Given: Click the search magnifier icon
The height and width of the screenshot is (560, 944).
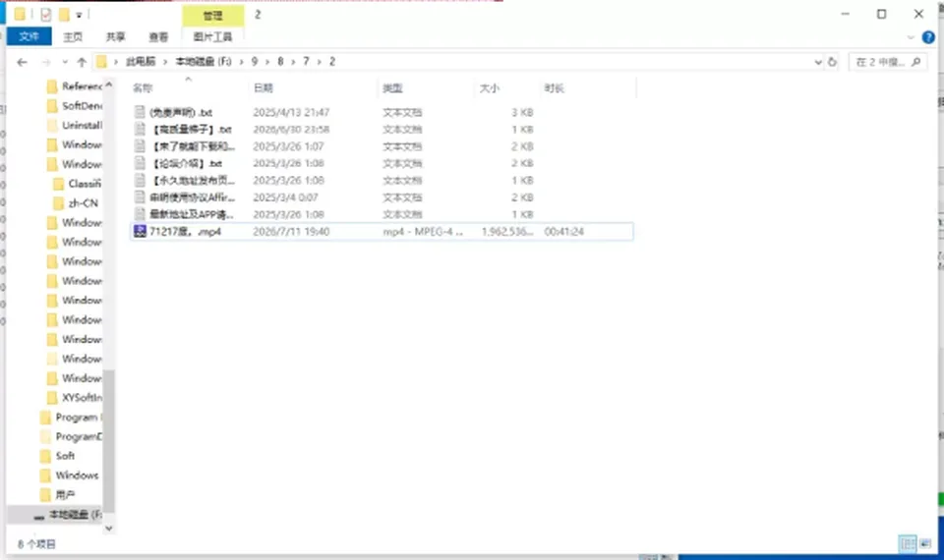Looking at the screenshot, I should point(915,62).
